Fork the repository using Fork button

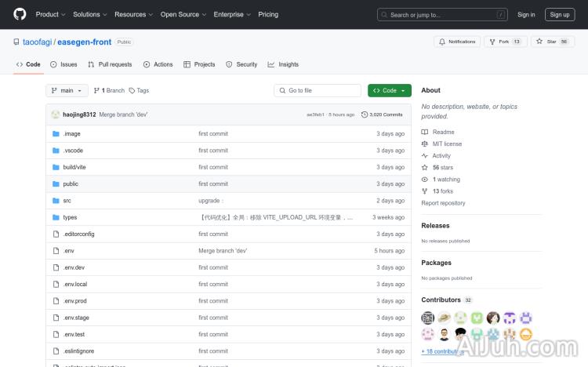(499, 42)
